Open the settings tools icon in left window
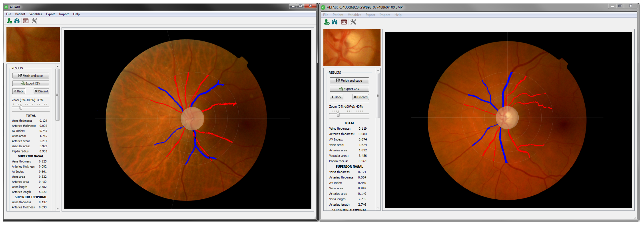 35,21
